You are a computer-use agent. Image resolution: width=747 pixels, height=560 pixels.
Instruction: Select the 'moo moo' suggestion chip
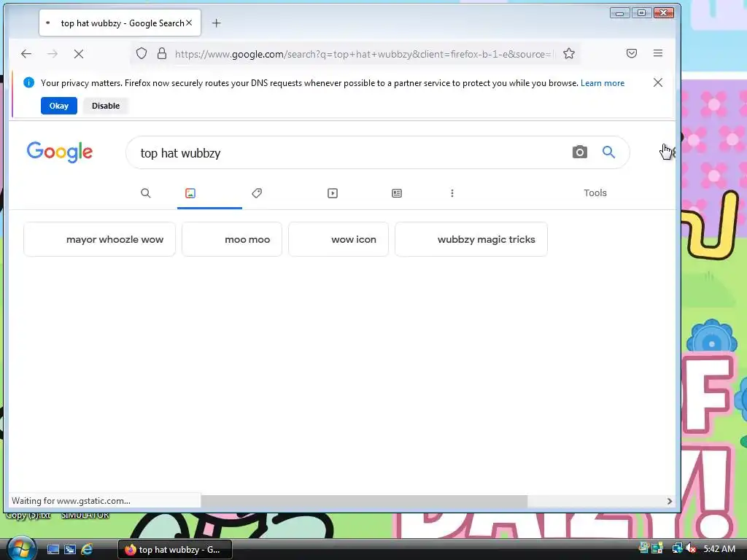pyautogui.click(x=232, y=239)
